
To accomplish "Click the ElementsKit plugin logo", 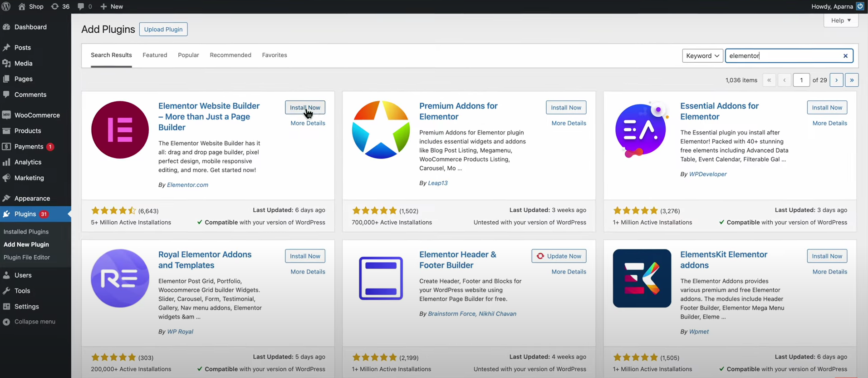I will (642, 278).
